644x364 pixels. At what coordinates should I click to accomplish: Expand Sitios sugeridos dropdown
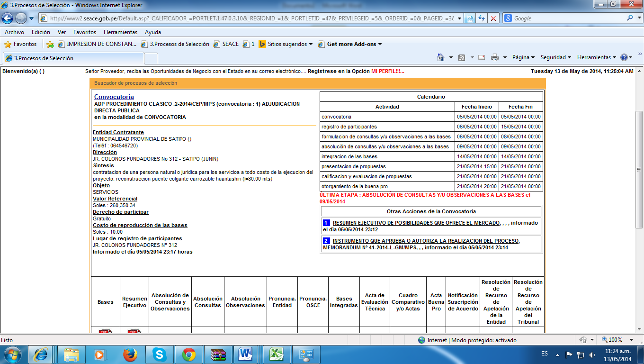click(x=311, y=44)
